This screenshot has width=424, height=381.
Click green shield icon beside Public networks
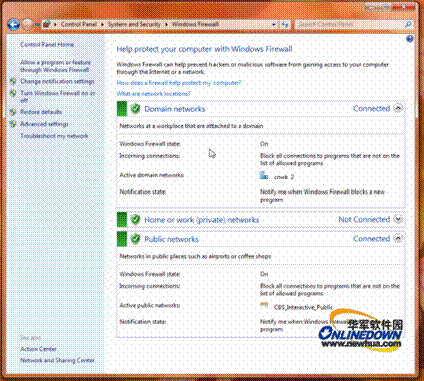(135, 239)
